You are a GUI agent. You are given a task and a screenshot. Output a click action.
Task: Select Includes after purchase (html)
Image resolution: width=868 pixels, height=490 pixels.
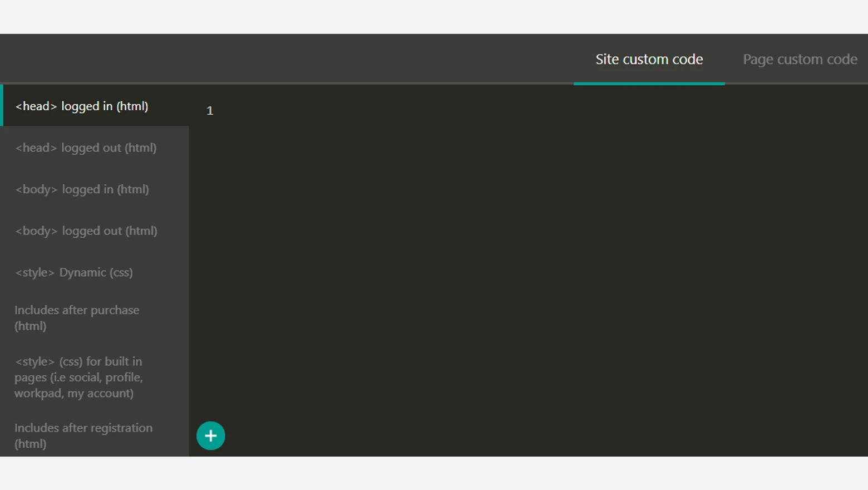coord(95,318)
